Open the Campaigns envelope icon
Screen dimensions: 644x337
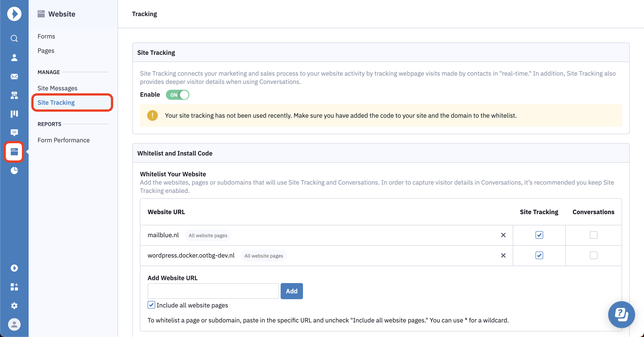tap(14, 77)
